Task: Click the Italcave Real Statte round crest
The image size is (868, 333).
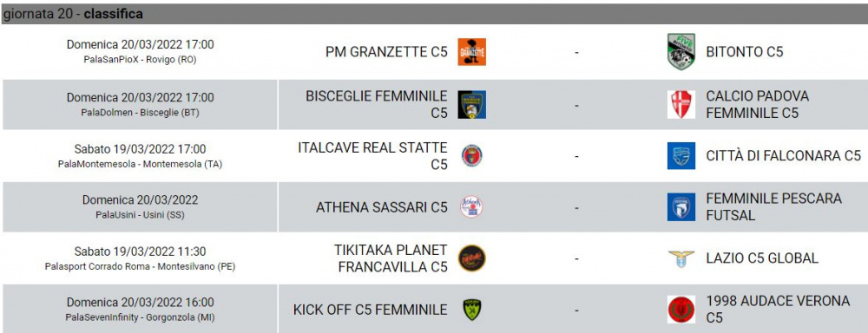Action: [x=471, y=156]
